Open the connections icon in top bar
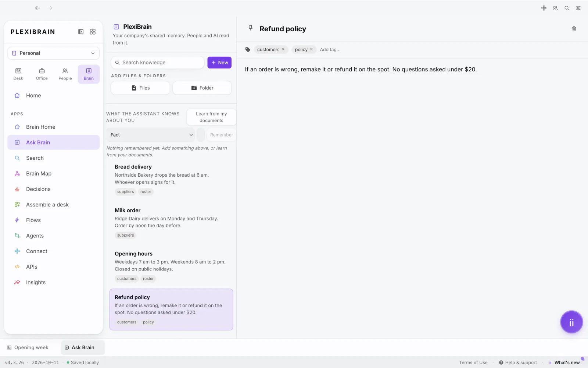This screenshot has width=588, height=368. coord(544,8)
